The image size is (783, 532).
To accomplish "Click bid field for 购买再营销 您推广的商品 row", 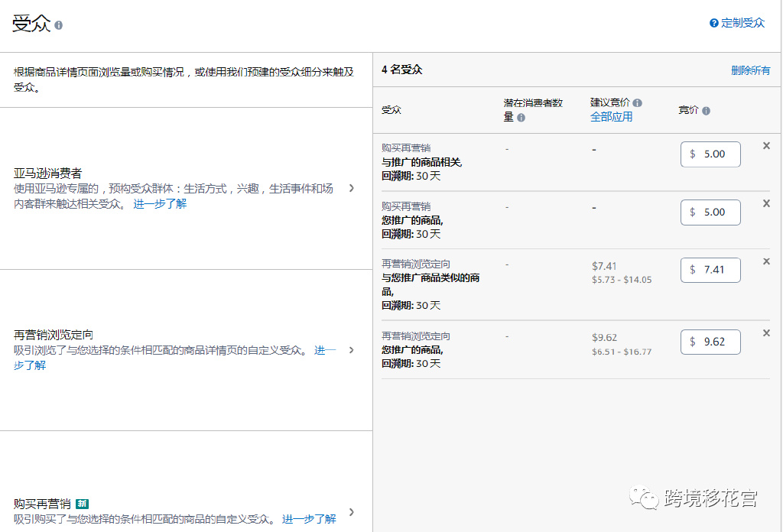I will [x=710, y=212].
